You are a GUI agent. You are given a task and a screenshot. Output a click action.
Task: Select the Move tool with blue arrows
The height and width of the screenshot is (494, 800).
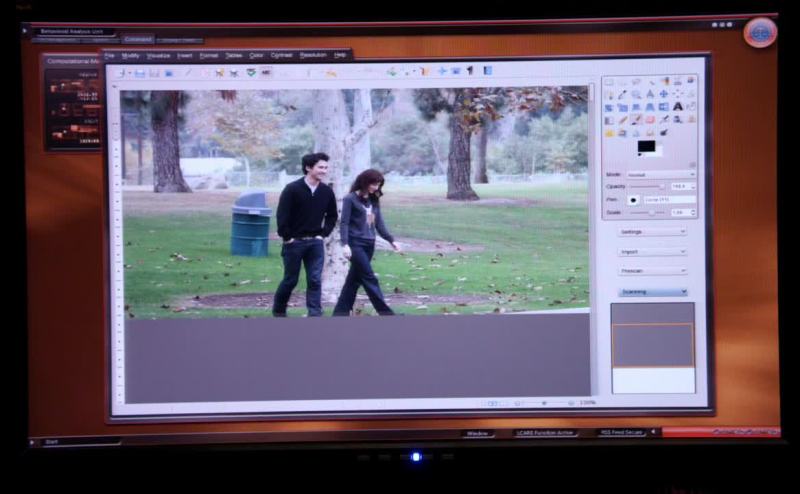tap(663, 94)
